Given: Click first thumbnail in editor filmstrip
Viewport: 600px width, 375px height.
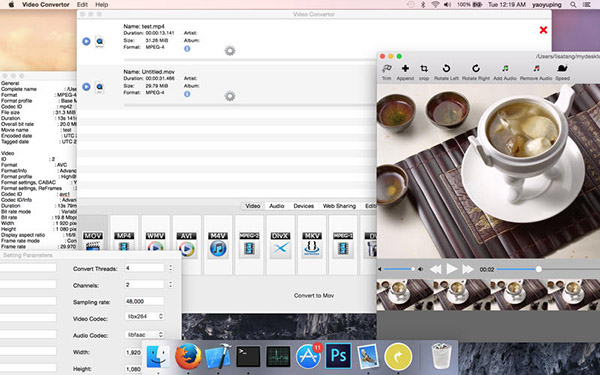Looking at the screenshot, I should point(406,294).
